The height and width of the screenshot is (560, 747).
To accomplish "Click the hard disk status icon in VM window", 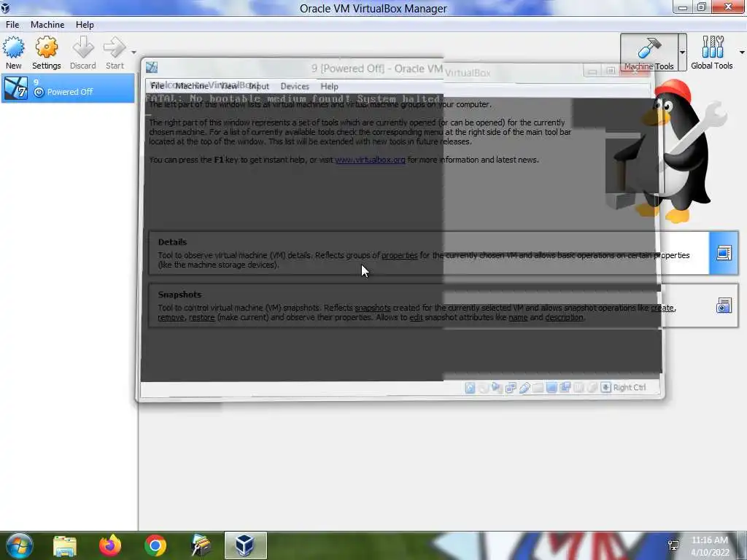I will [471, 388].
